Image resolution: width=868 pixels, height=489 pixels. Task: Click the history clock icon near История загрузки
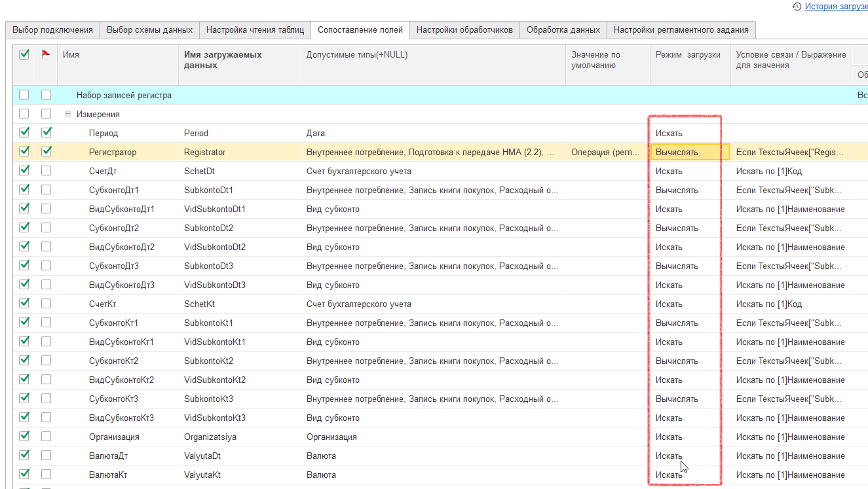pos(797,7)
